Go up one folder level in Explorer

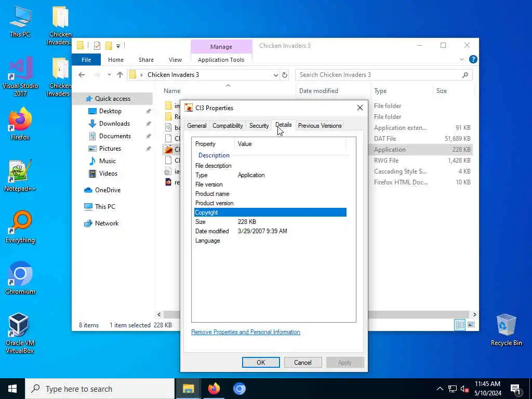pyautogui.click(x=120, y=75)
